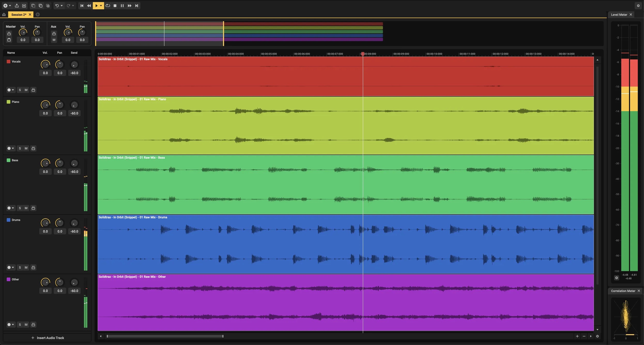Jump to start with skip-back button
This screenshot has height=345, width=644.
pos(82,6)
